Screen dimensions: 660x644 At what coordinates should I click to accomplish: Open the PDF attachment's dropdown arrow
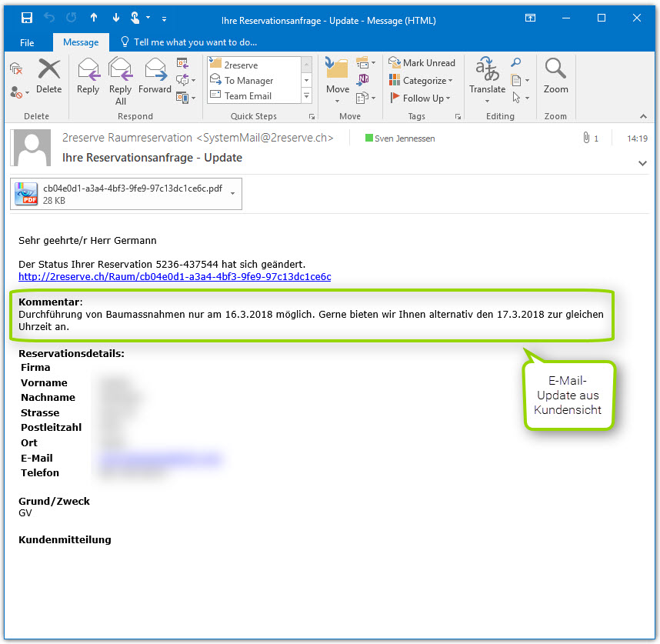click(233, 193)
